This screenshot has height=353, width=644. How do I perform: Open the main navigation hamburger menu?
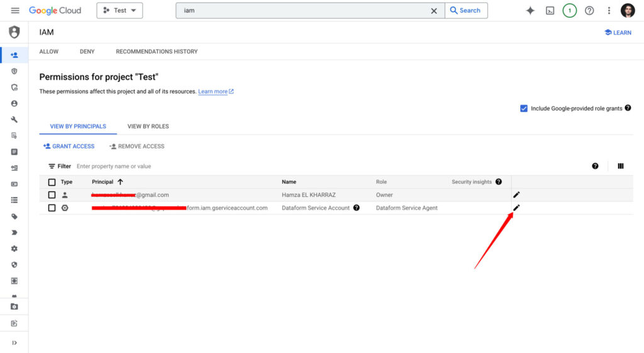coord(15,11)
